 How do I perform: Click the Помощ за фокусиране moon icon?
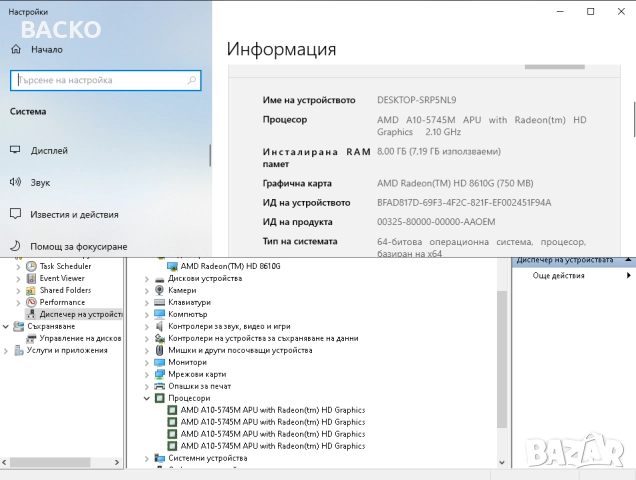click(15, 246)
